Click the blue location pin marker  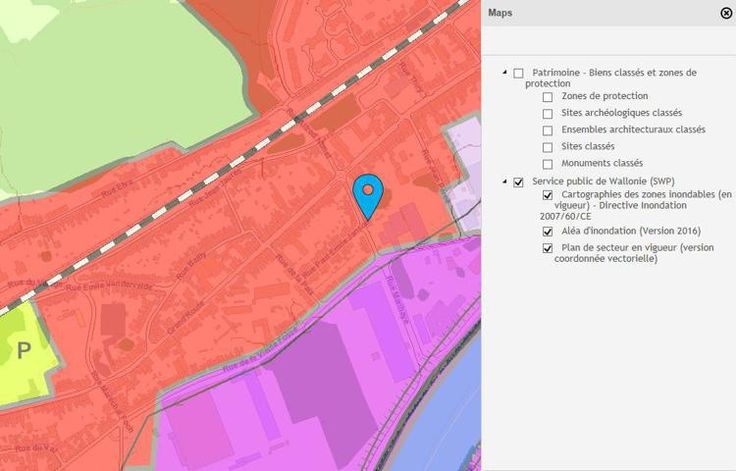coord(369,192)
